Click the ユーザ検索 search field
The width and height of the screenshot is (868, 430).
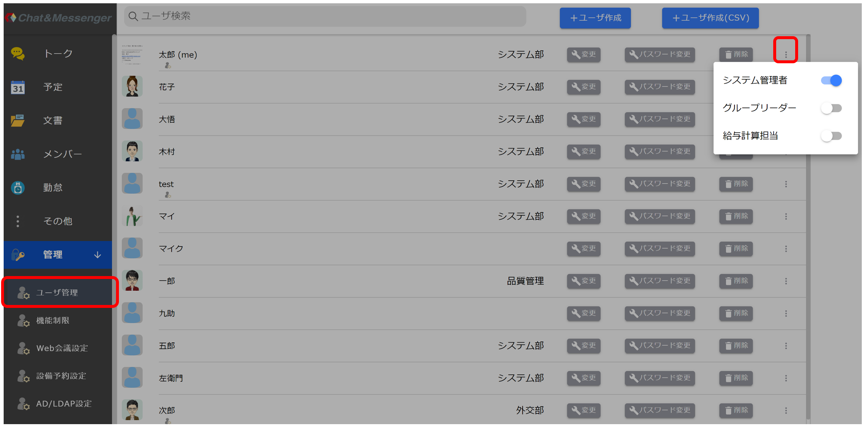(x=325, y=16)
